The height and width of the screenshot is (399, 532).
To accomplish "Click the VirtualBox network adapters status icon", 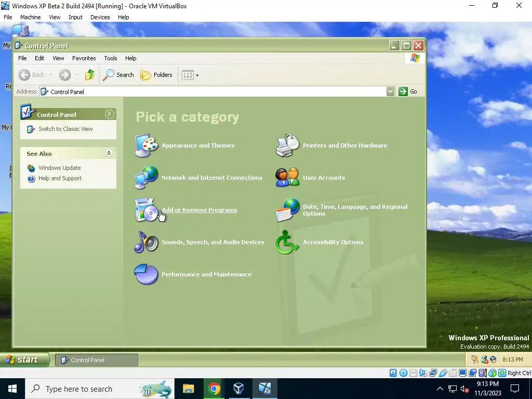I will [x=433, y=373].
